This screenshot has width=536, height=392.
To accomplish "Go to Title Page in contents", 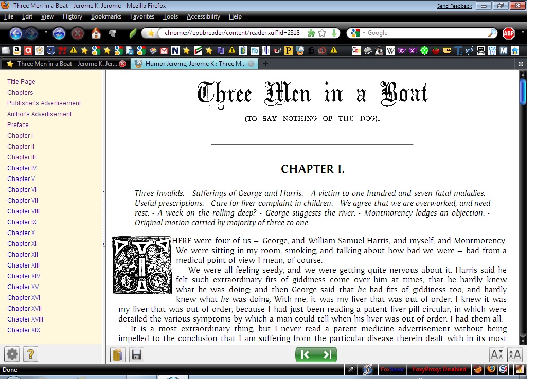I will coord(21,82).
